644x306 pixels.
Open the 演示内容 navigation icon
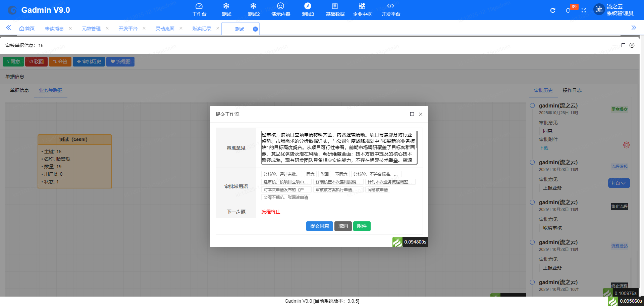click(x=280, y=9)
